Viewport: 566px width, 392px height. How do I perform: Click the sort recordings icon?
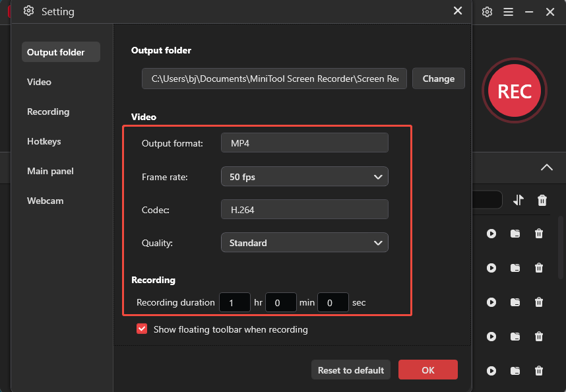click(x=518, y=200)
